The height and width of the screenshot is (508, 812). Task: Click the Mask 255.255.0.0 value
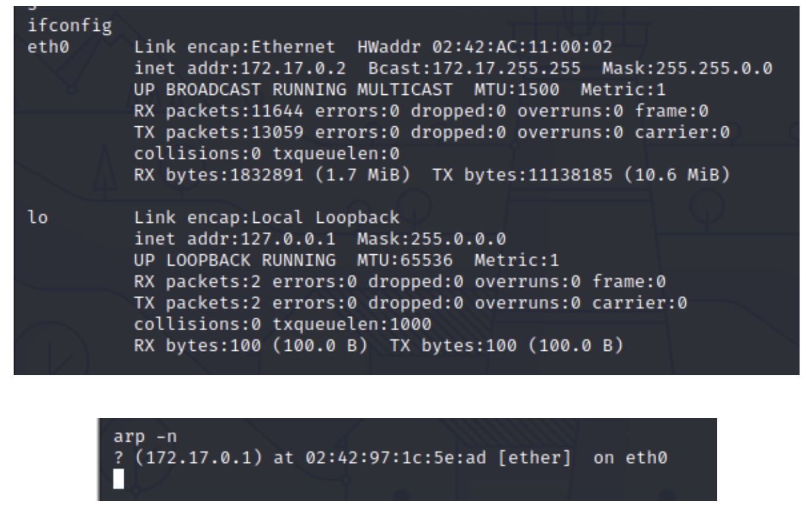[687, 69]
